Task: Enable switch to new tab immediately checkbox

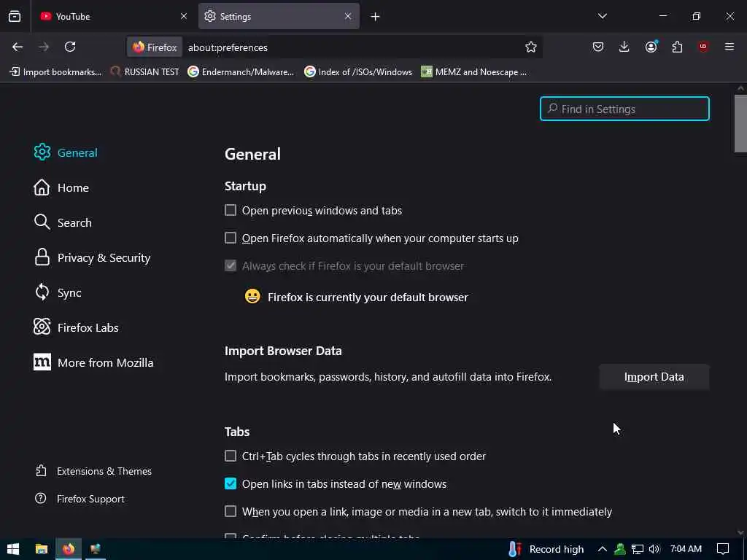Action: pos(231,511)
